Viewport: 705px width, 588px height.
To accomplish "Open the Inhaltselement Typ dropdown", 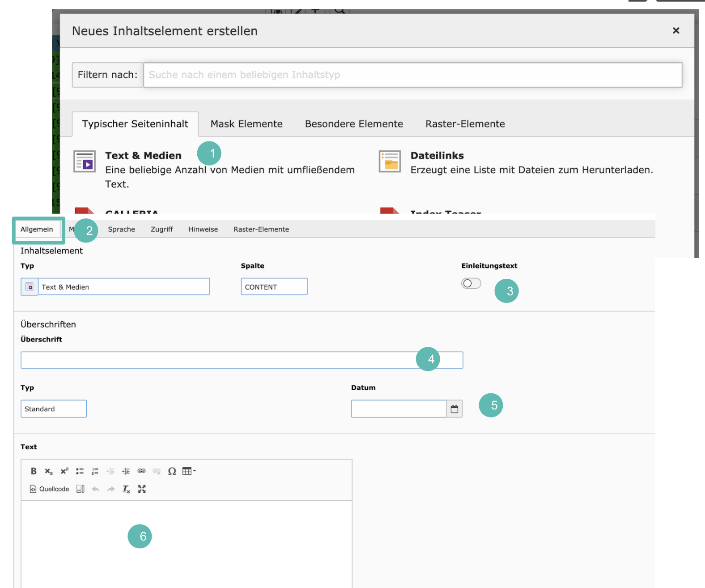I will point(123,287).
